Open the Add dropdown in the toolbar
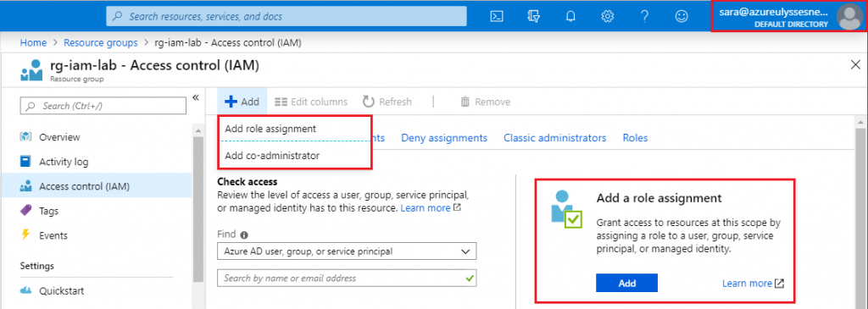The height and width of the screenshot is (309, 868). click(x=242, y=102)
